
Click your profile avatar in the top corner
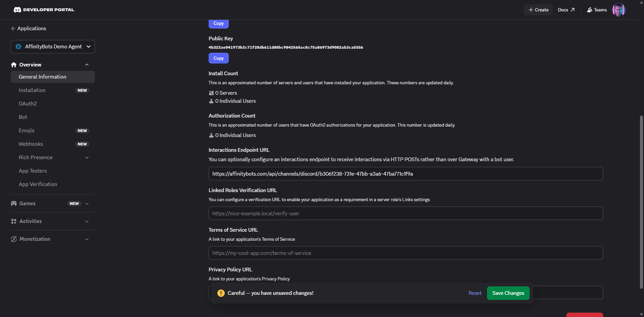tap(619, 10)
